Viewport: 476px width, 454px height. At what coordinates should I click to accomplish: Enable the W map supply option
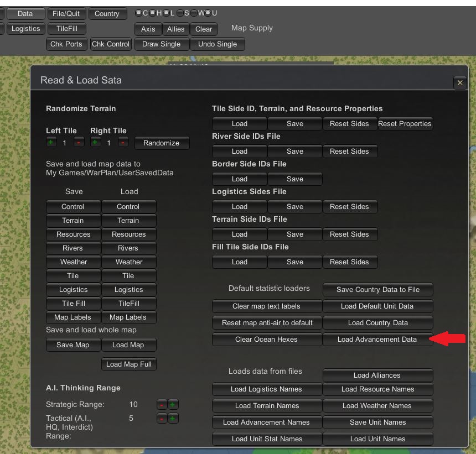194,13
